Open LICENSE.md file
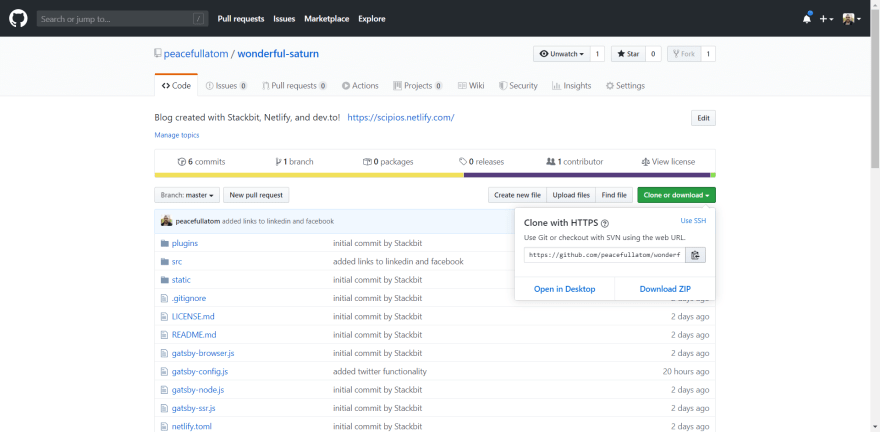The height and width of the screenshot is (432, 880). coord(193,316)
